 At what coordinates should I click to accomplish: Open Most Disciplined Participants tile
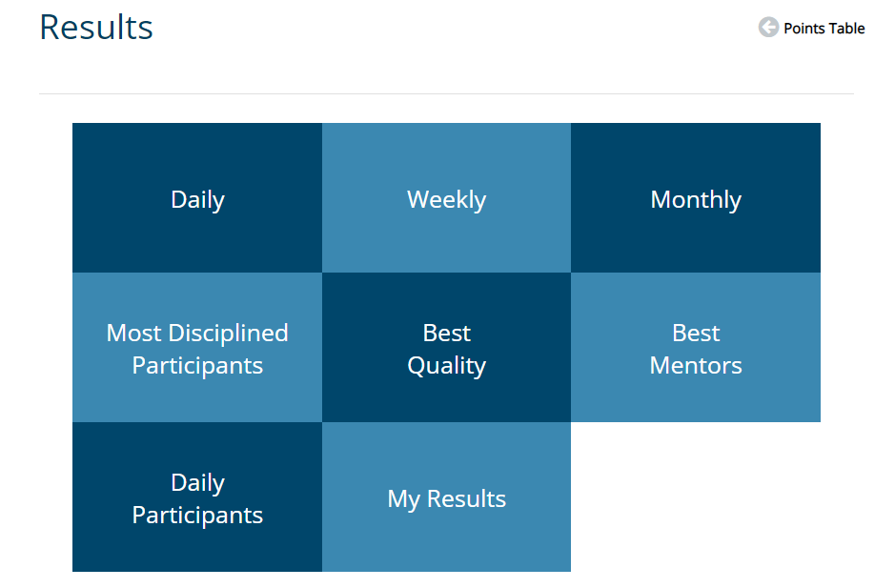pos(197,347)
